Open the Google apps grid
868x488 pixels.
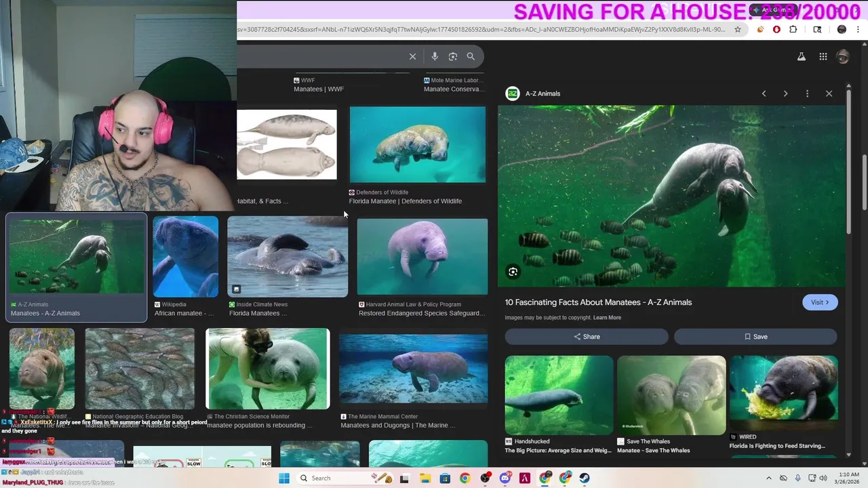[x=823, y=57]
